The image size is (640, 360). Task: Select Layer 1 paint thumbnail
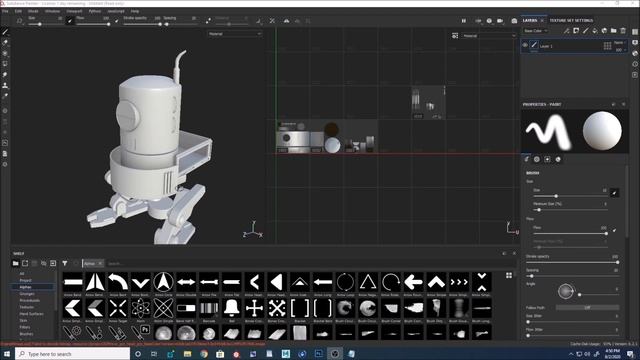(x=534, y=45)
